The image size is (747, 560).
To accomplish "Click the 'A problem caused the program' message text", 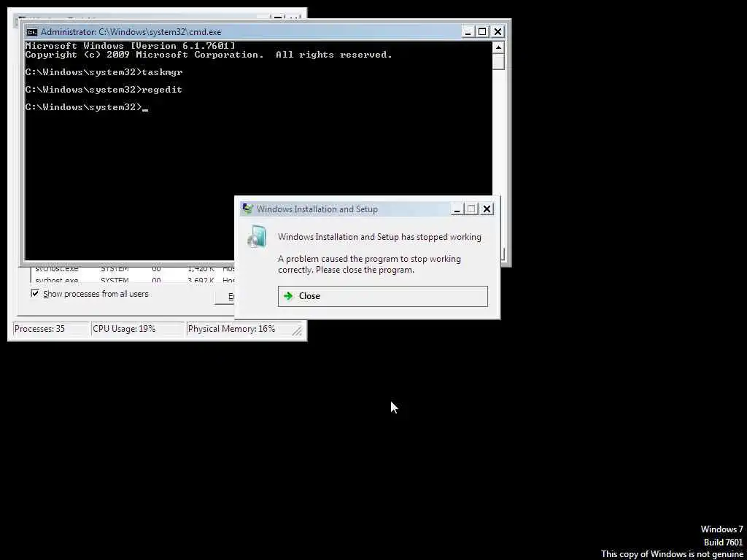I will 369,264.
